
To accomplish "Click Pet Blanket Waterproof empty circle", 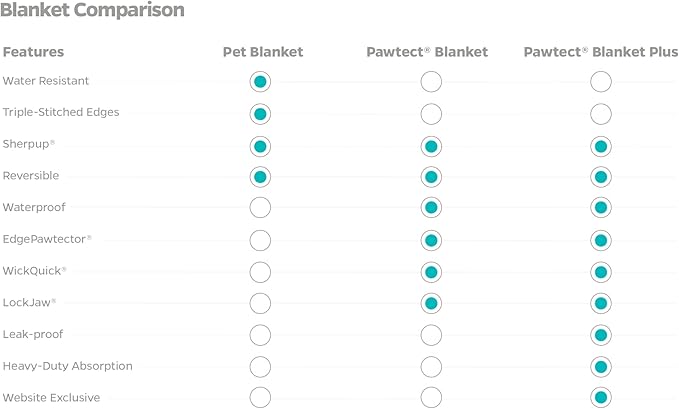I will (260, 208).
